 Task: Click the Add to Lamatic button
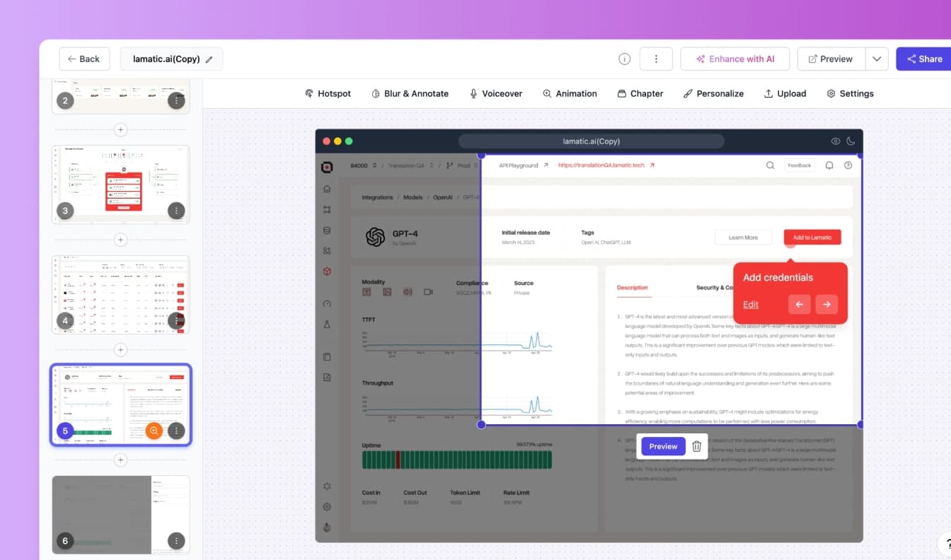(x=812, y=238)
